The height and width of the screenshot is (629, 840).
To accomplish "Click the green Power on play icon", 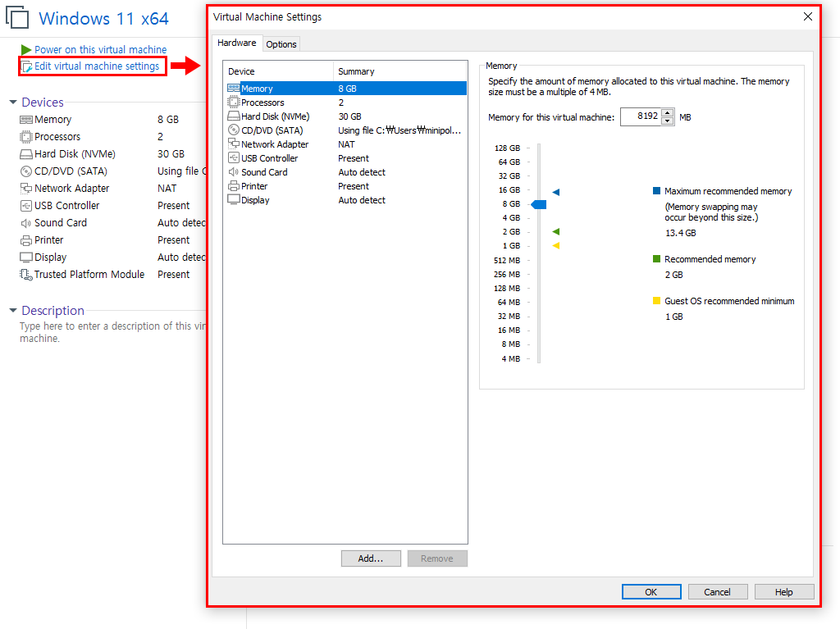I will [25, 49].
